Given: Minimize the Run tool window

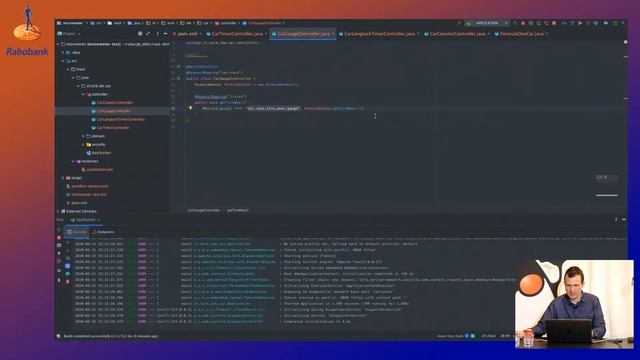Looking at the screenshot, I should [624, 220].
